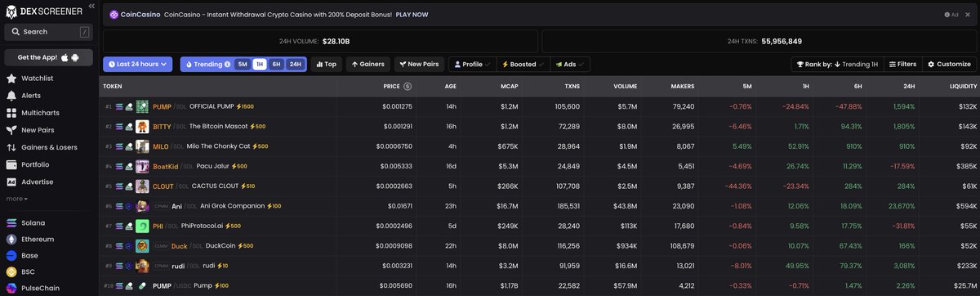Select the 1H trending interval

click(260, 64)
